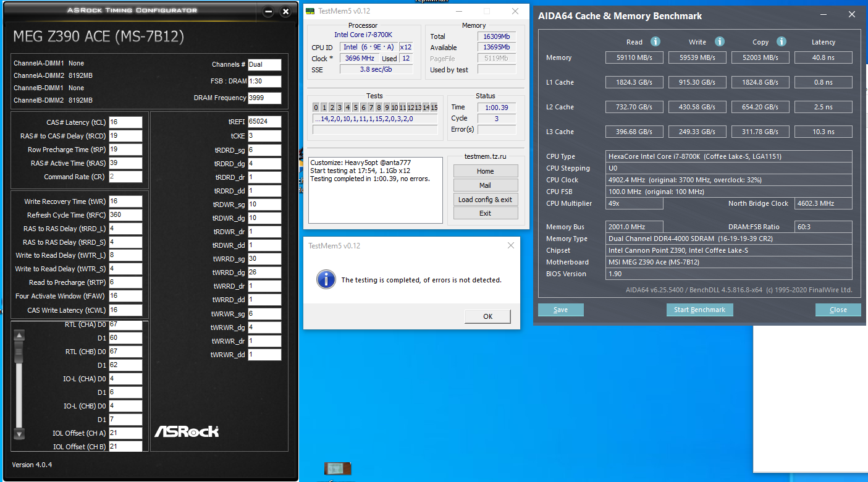Viewport: 868px width, 482px height.
Task: Click the Refresh Cycle Time (tRFC) field
Action: [x=125, y=215]
